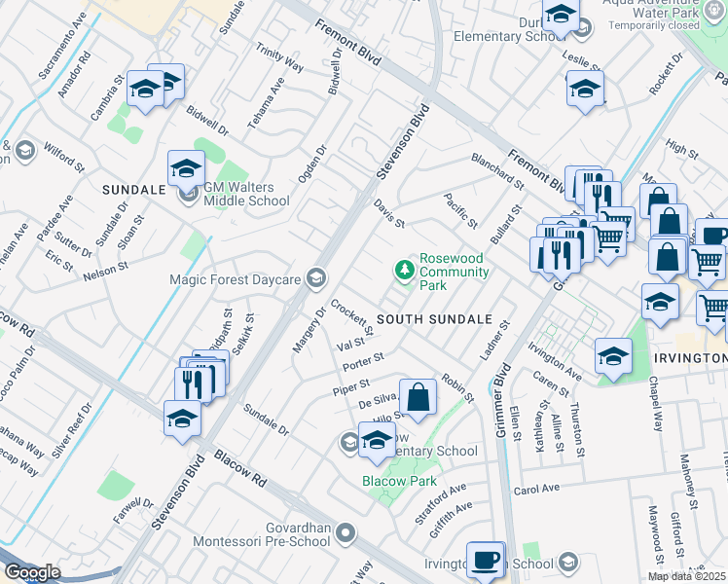Select the Piper St street label

351,387
